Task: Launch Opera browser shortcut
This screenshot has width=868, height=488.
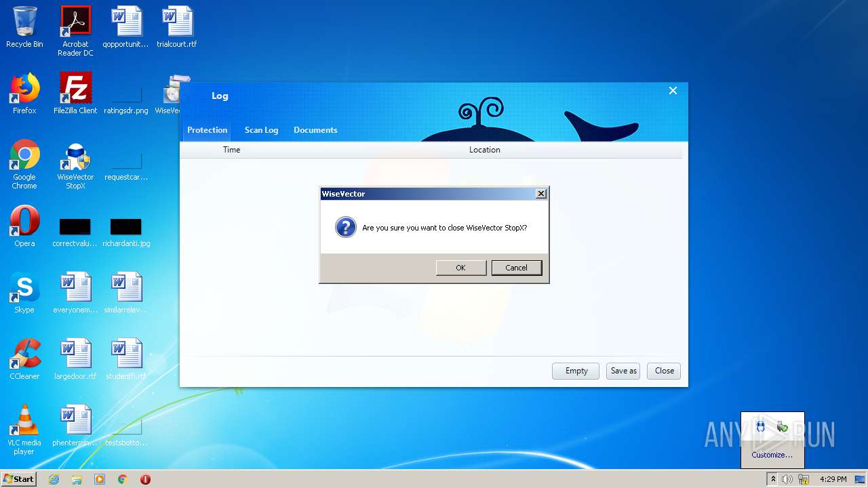Action: (24, 226)
